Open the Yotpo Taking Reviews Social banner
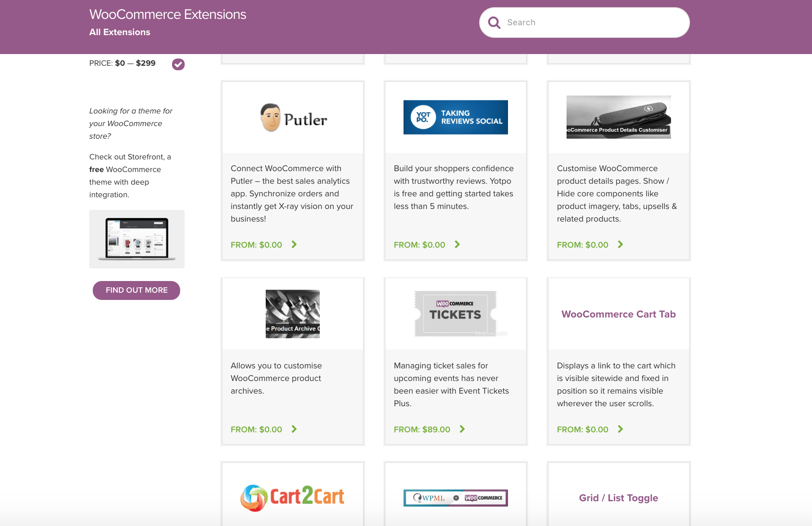This screenshot has width=812, height=526. click(x=456, y=117)
